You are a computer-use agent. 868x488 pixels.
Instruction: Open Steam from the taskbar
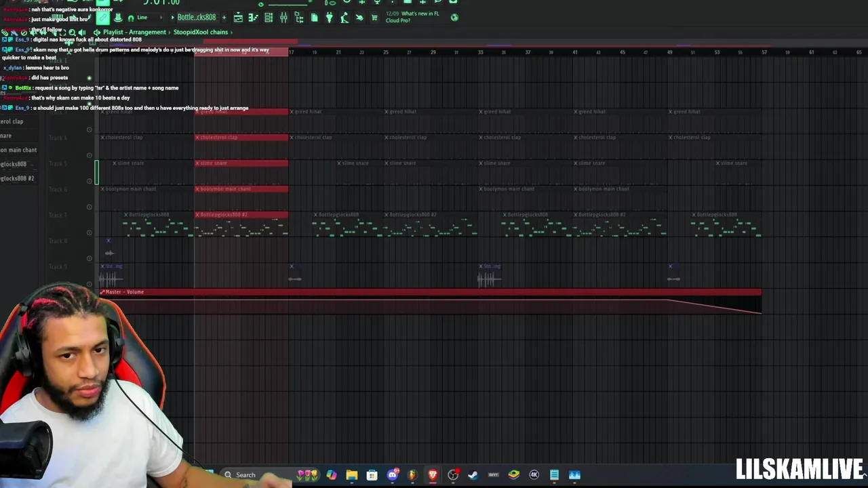point(473,475)
